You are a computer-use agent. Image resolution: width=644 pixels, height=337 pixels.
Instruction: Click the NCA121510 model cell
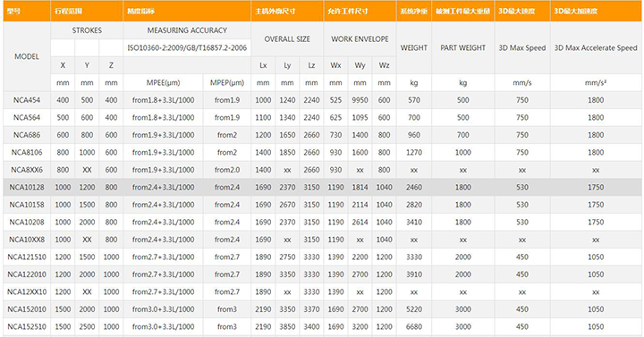click(27, 257)
